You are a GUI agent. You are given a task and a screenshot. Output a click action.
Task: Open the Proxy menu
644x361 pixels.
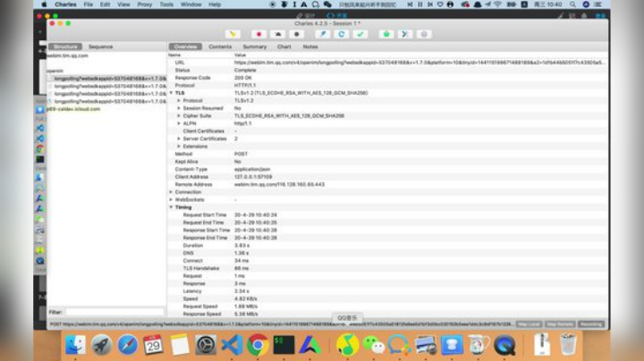tap(145, 4)
